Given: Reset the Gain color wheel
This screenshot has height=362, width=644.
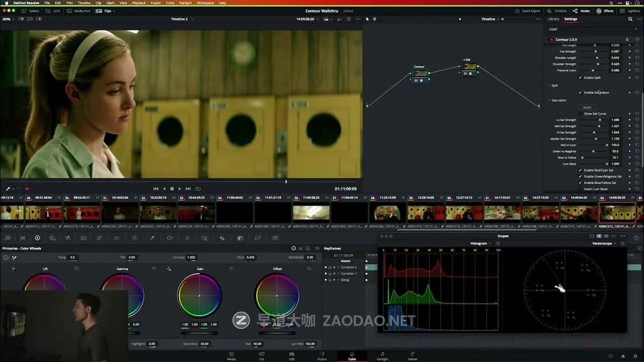Looking at the screenshot, I should (232, 268).
